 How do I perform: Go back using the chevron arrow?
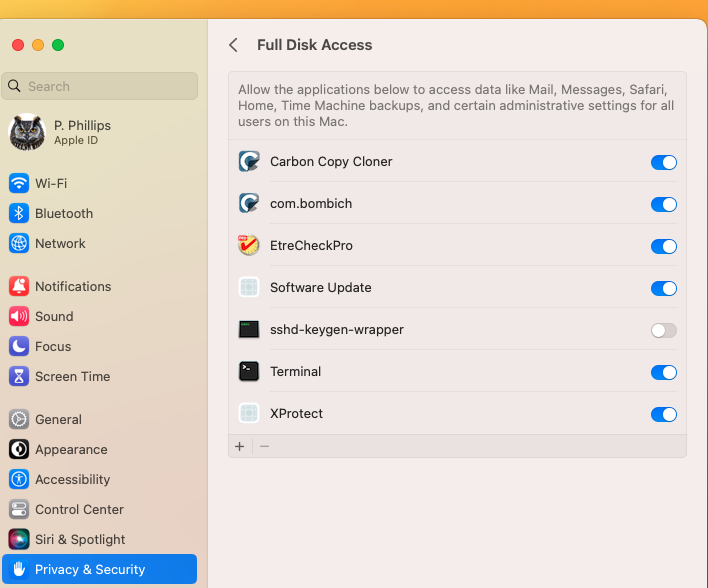(233, 45)
